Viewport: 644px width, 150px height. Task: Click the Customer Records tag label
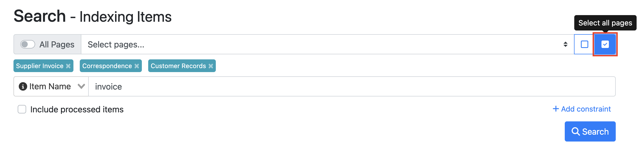pyautogui.click(x=178, y=66)
